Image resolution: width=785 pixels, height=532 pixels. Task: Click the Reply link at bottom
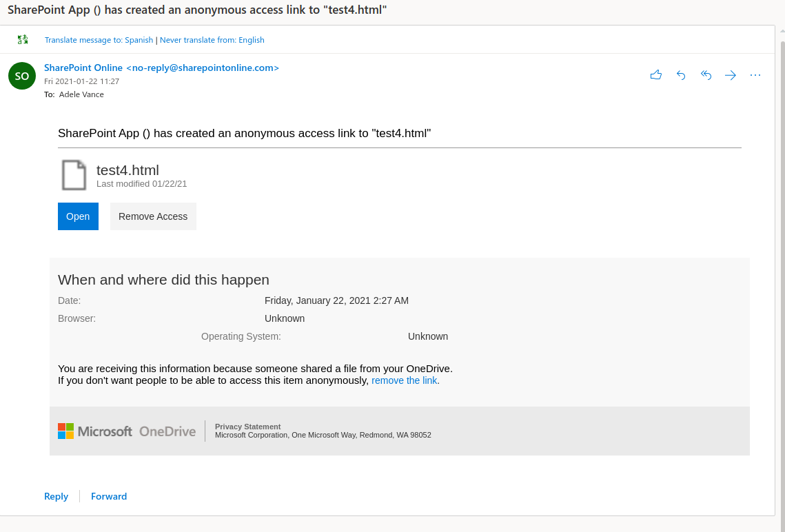tap(56, 496)
